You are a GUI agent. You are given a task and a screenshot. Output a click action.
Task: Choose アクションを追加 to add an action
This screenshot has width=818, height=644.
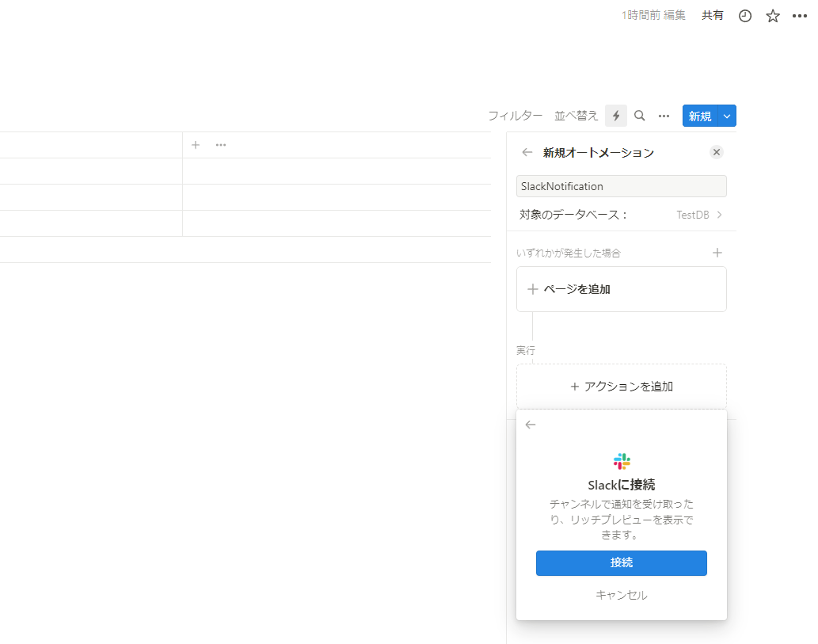pyautogui.click(x=622, y=387)
